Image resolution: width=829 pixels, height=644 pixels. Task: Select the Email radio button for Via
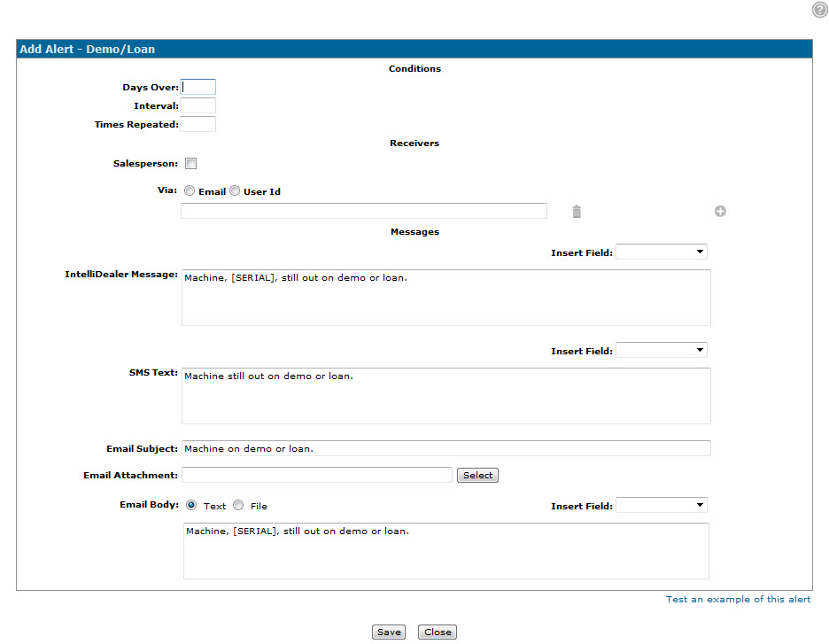(x=190, y=190)
